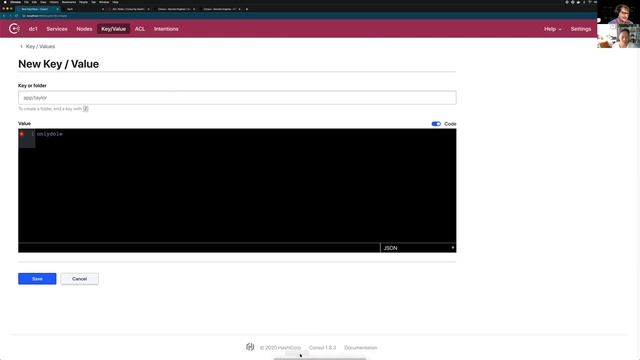The image size is (640, 360).
Task: Open the Intentions tab
Action: pos(166,29)
